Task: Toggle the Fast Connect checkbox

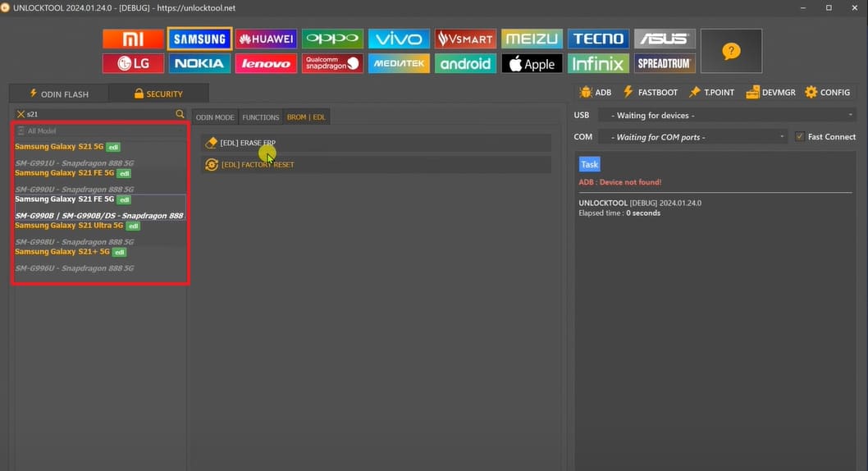Action: 799,137
